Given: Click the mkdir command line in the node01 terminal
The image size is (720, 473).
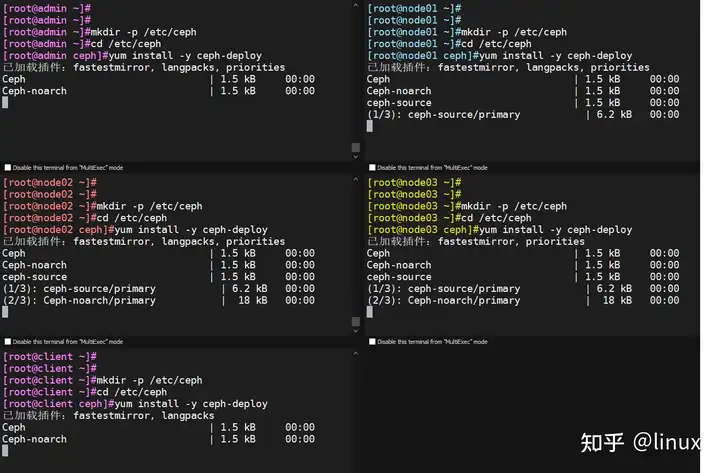Looking at the screenshot, I should pos(467,32).
